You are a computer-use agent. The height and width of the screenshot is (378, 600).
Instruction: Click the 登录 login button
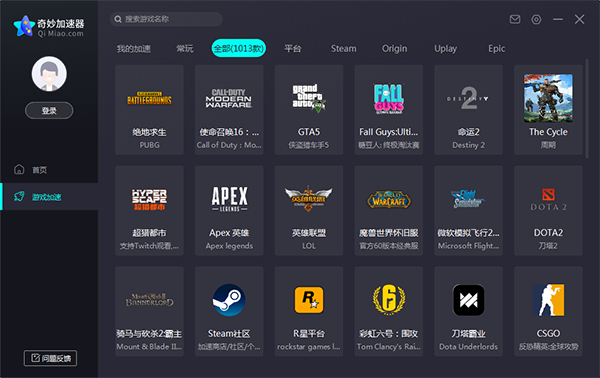[x=49, y=111]
